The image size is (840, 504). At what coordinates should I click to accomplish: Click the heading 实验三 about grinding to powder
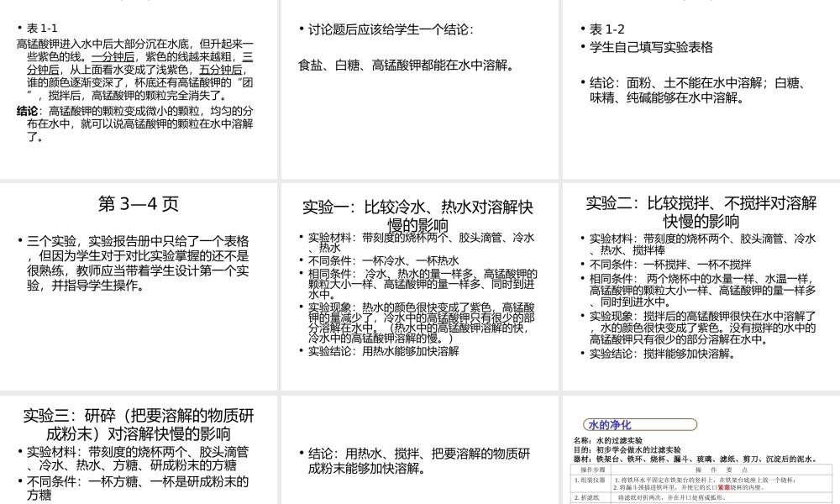tap(139, 421)
